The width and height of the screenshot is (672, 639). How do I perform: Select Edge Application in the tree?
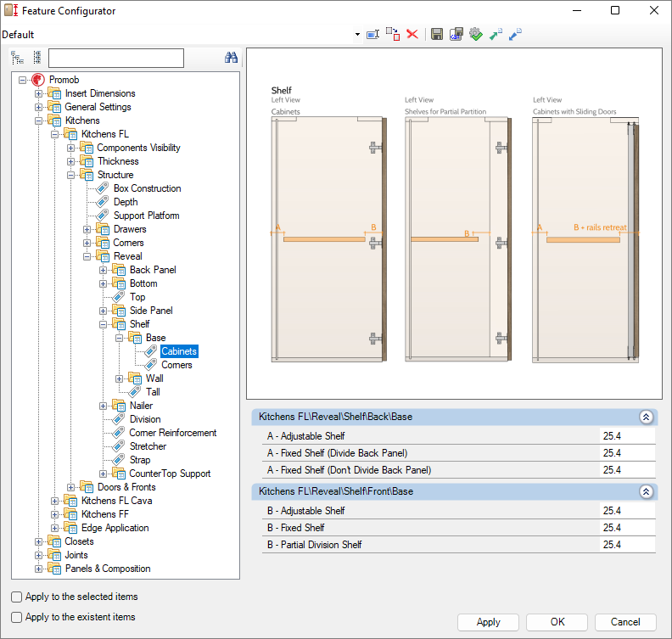tap(115, 528)
